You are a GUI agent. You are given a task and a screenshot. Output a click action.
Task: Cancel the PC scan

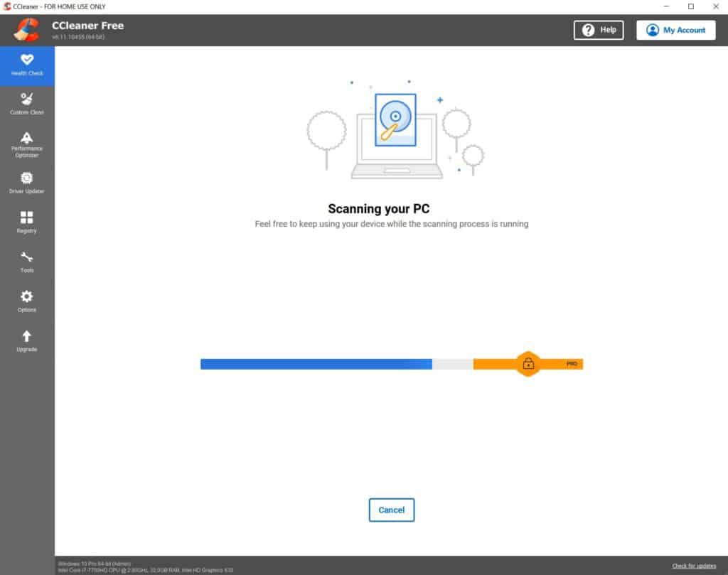(392, 510)
